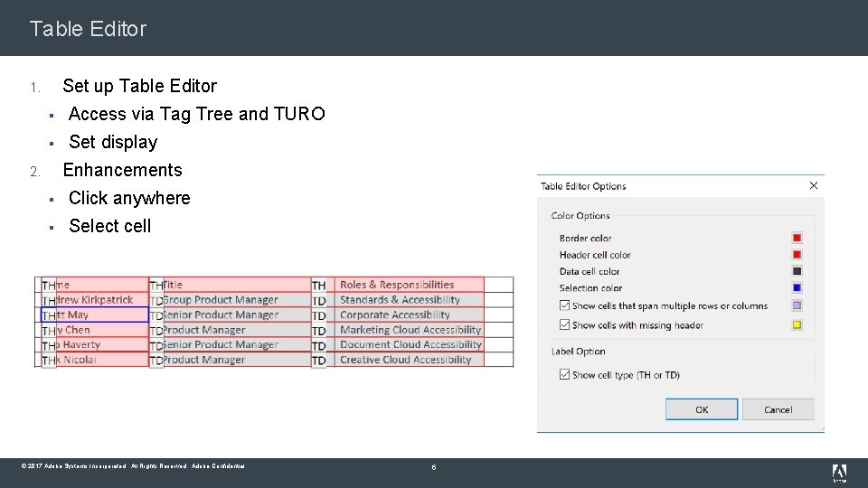The image size is (868, 488).
Task: Open the Selection color swatch
Action: point(797,287)
